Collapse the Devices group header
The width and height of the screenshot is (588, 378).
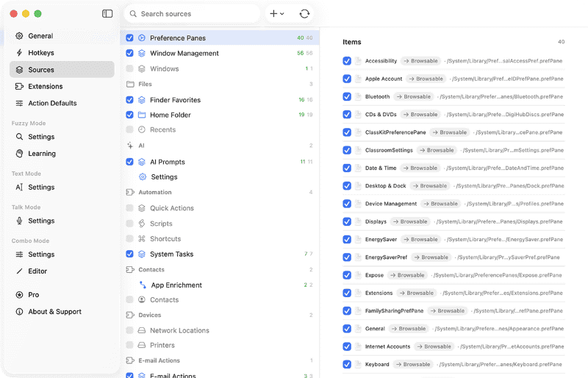220,315
